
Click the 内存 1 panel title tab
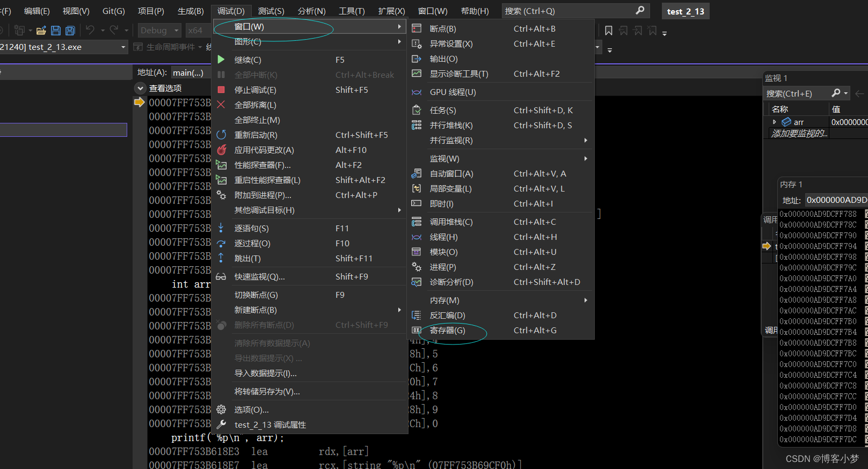791,184
